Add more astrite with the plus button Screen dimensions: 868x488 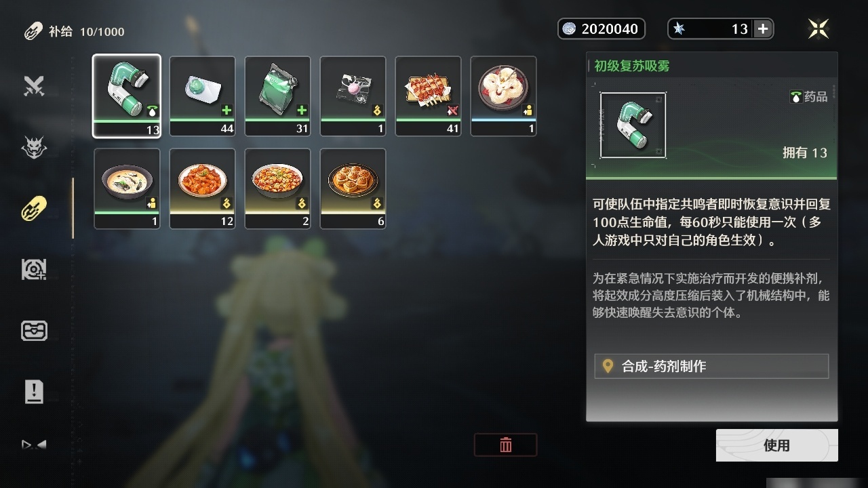pyautogui.click(x=763, y=28)
